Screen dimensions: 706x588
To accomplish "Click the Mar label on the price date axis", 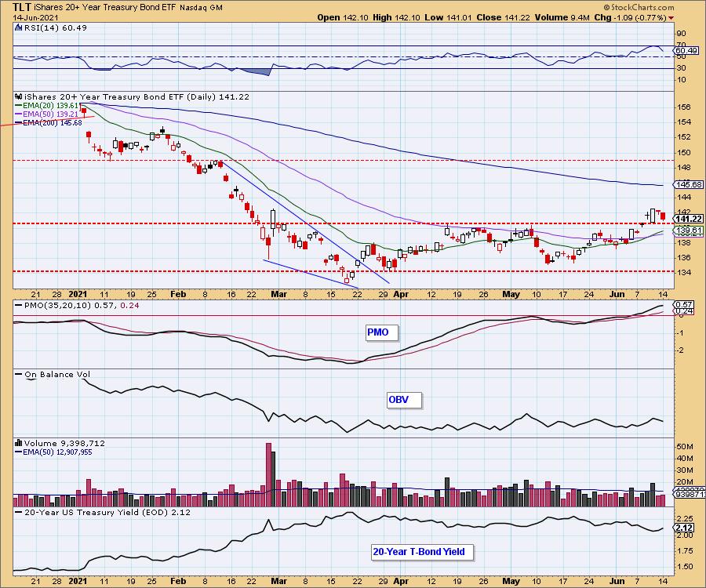I will (x=278, y=294).
